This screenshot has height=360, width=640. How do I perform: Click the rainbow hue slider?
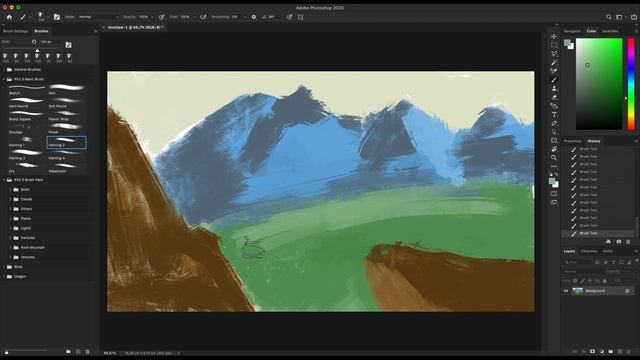(x=631, y=84)
